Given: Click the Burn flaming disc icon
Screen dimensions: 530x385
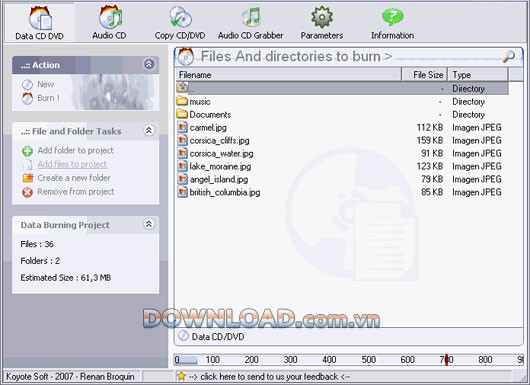Looking at the screenshot, I should pyautogui.click(x=27, y=98).
